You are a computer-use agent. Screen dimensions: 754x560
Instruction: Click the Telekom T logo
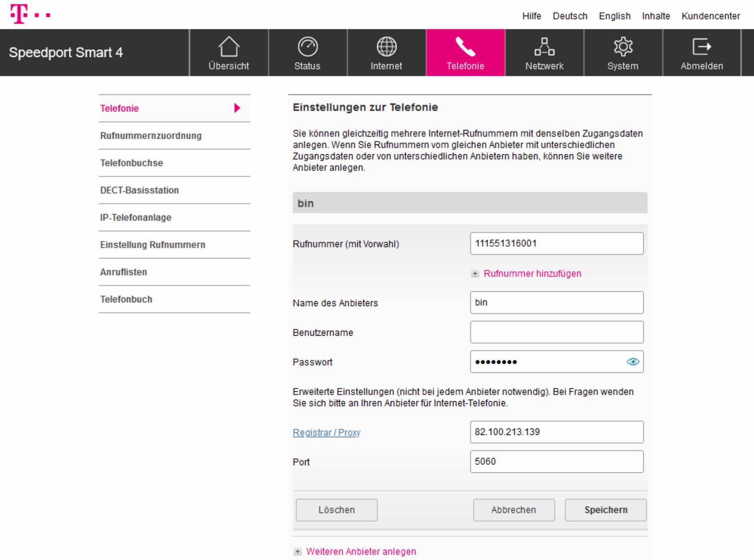tap(30, 14)
